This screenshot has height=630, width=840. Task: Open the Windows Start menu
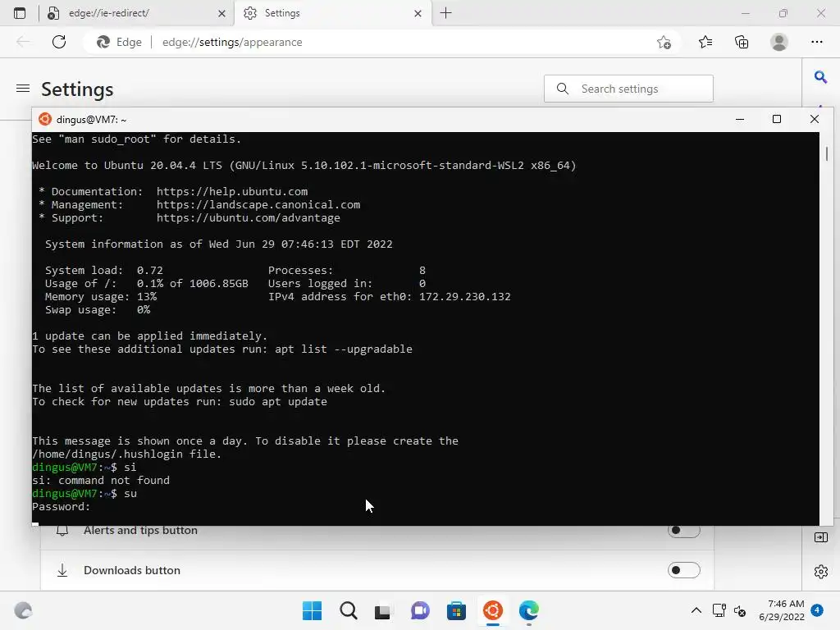312,610
